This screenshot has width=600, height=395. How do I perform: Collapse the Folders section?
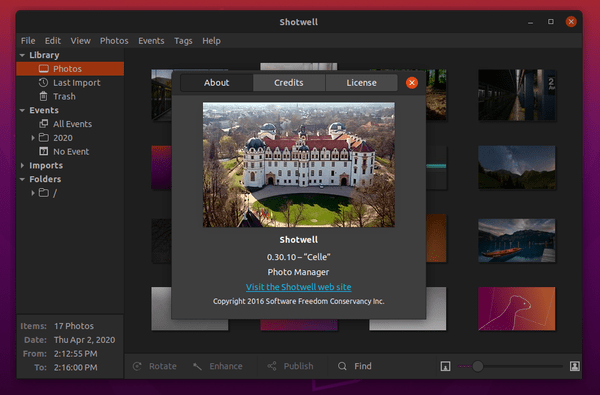(x=22, y=180)
